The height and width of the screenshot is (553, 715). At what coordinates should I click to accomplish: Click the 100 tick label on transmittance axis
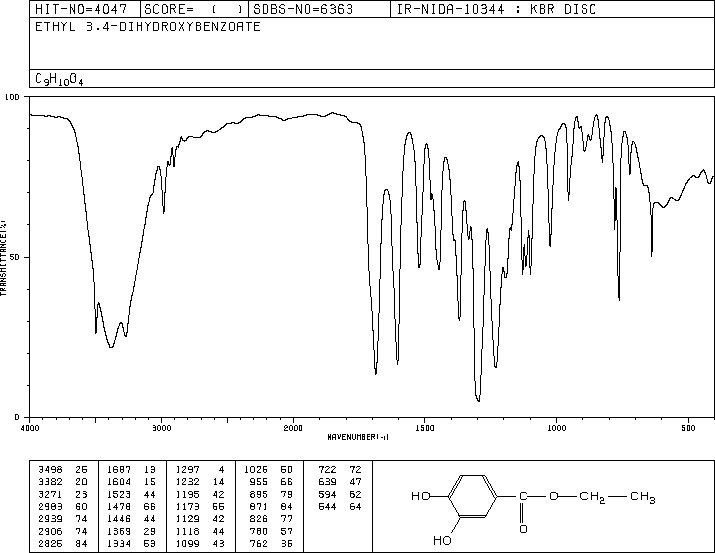pyautogui.click(x=12, y=97)
